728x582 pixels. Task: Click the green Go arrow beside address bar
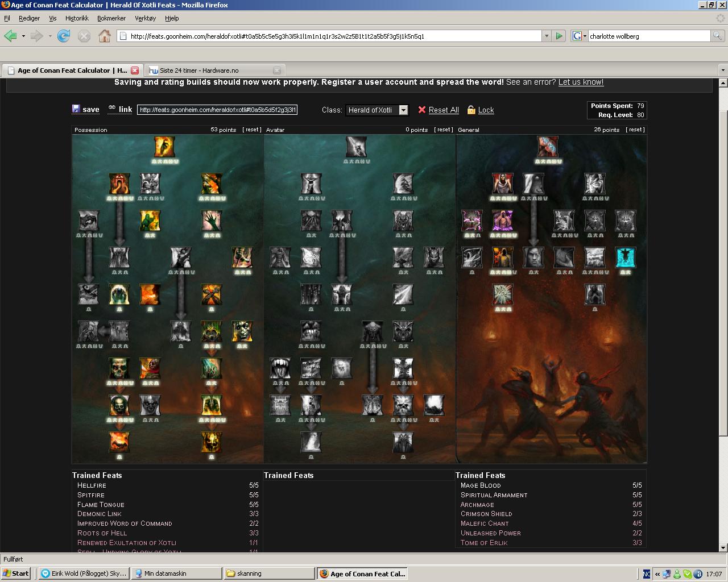click(559, 36)
